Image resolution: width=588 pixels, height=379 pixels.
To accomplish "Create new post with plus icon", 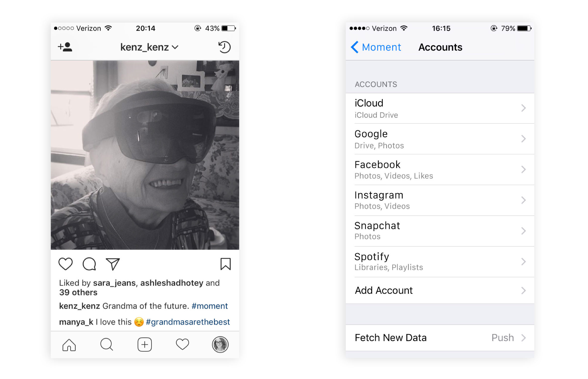I will (145, 345).
